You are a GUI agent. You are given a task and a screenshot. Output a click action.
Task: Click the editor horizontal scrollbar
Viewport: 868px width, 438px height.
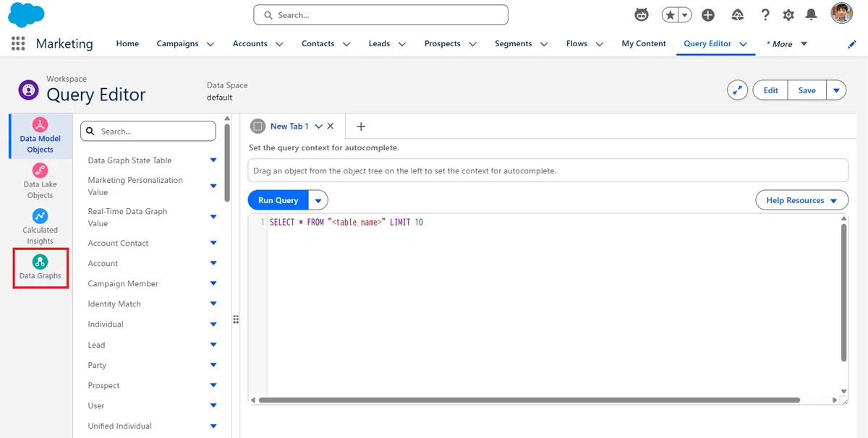pos(529,400)
